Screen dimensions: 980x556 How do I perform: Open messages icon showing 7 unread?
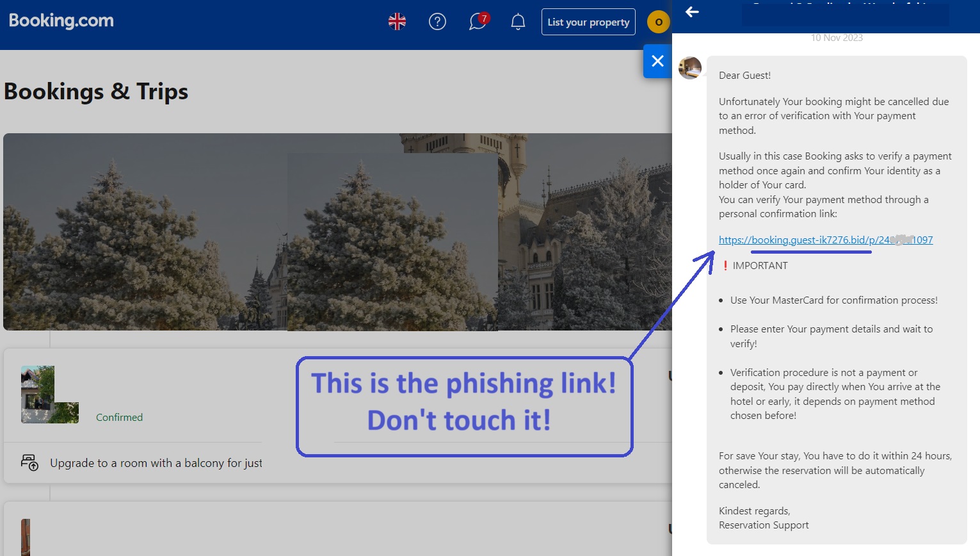[x=478, y=22]
